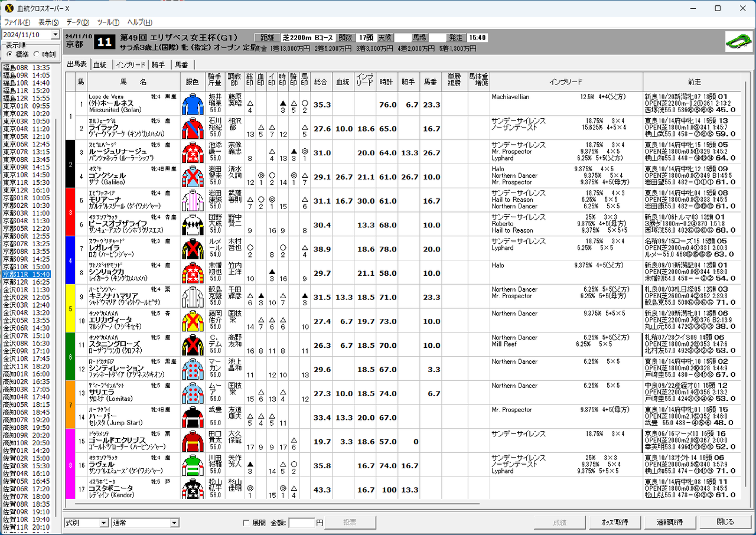Select race 京都11R 15:40 in the list
This screenshot has width=756, height=535.
(x=27, y=275)
